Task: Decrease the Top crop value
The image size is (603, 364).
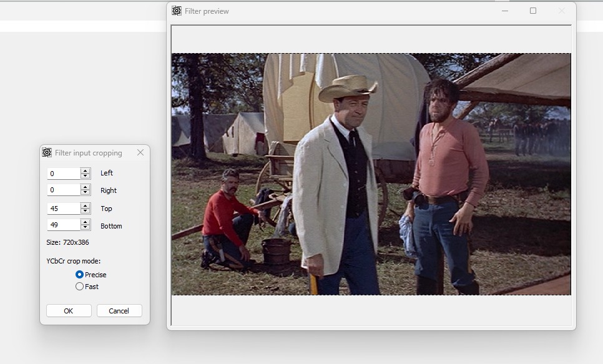Action: point(86,211)
